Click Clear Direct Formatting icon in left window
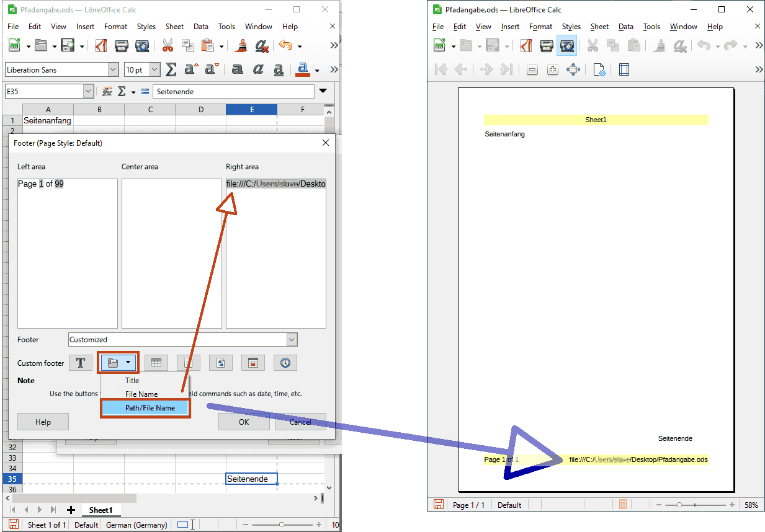Viewport: 765px width, 532px height. tap(262, 45)
